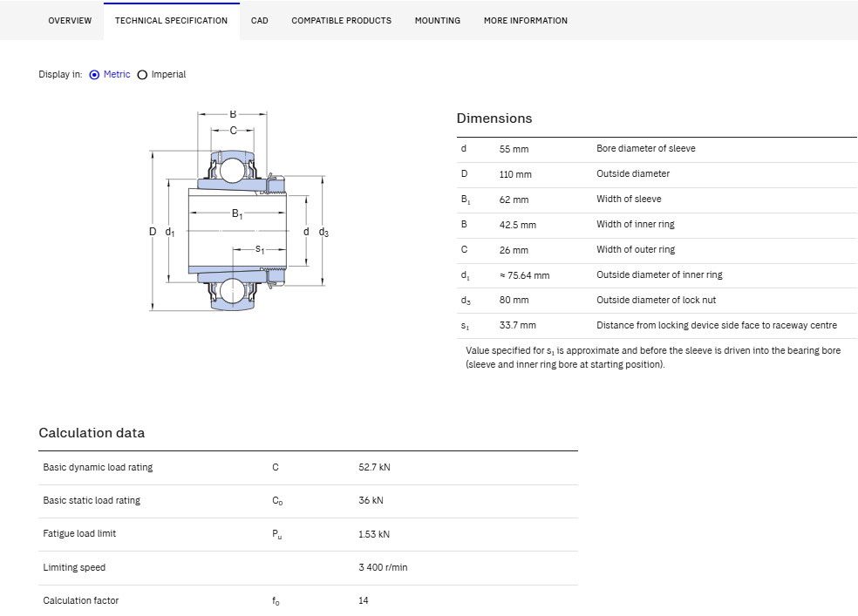Click the Dimensions heading

[494, 118]
